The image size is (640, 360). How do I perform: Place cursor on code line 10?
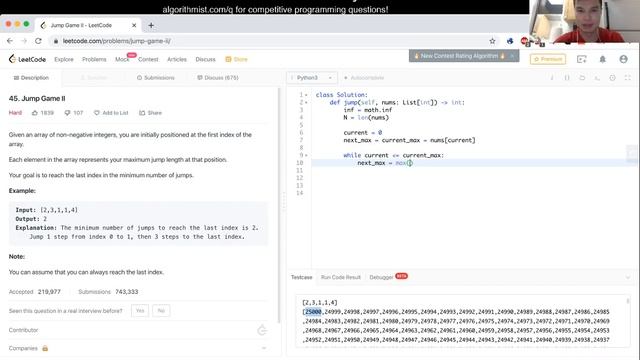coord(473,163)
